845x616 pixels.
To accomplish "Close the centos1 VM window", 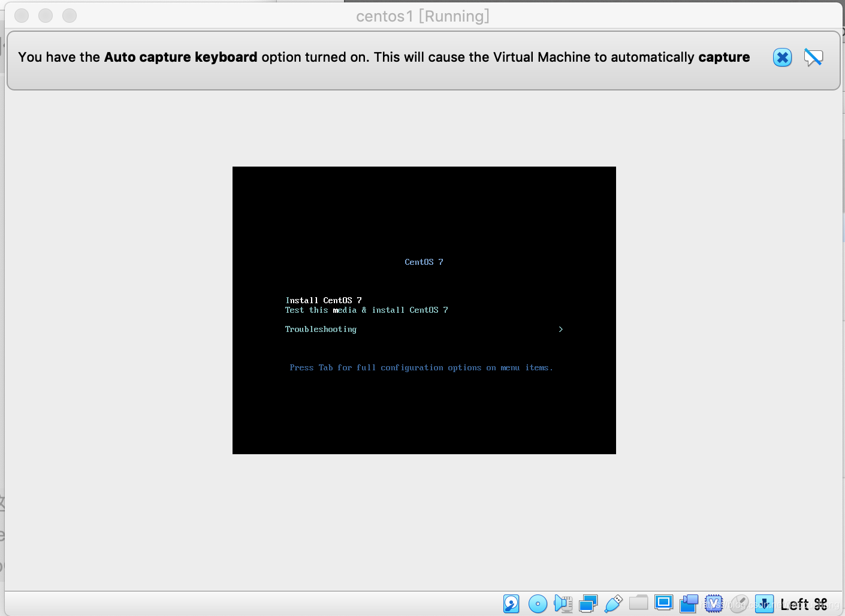I will (22, 16).
